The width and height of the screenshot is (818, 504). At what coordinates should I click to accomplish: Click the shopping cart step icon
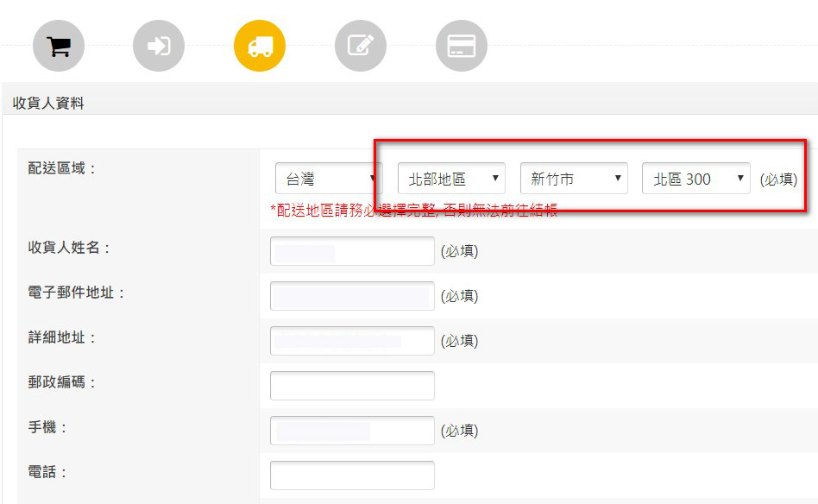(59, 46)
